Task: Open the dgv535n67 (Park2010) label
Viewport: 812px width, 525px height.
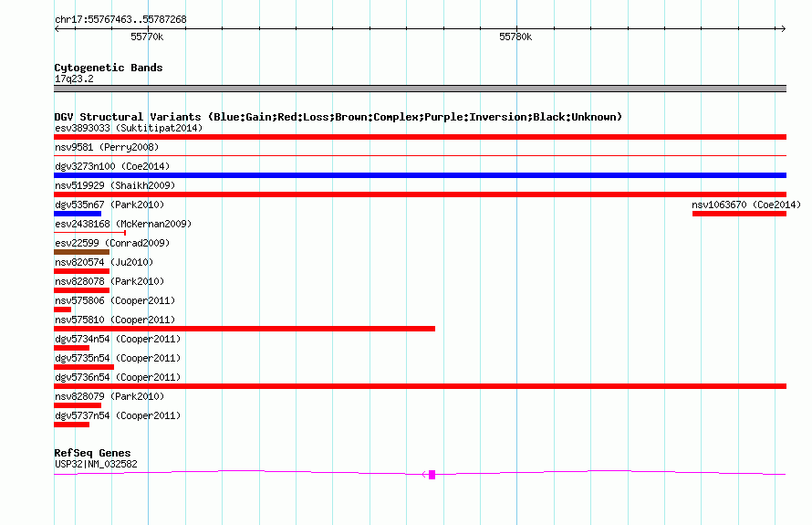Action: point(109,205)
